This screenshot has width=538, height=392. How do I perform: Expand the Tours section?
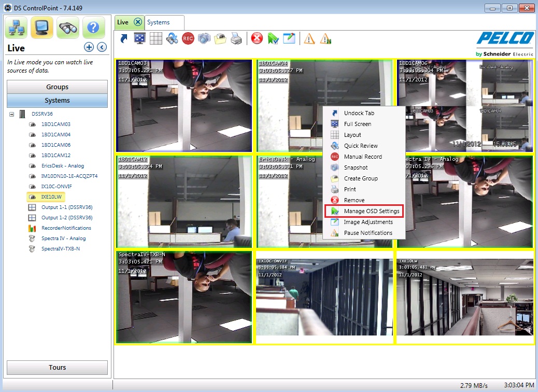57,367
